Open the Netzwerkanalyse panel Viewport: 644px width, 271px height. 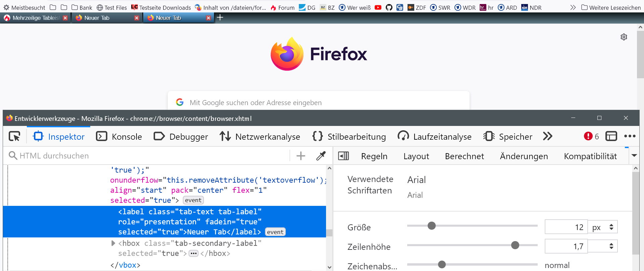point(260,136)
